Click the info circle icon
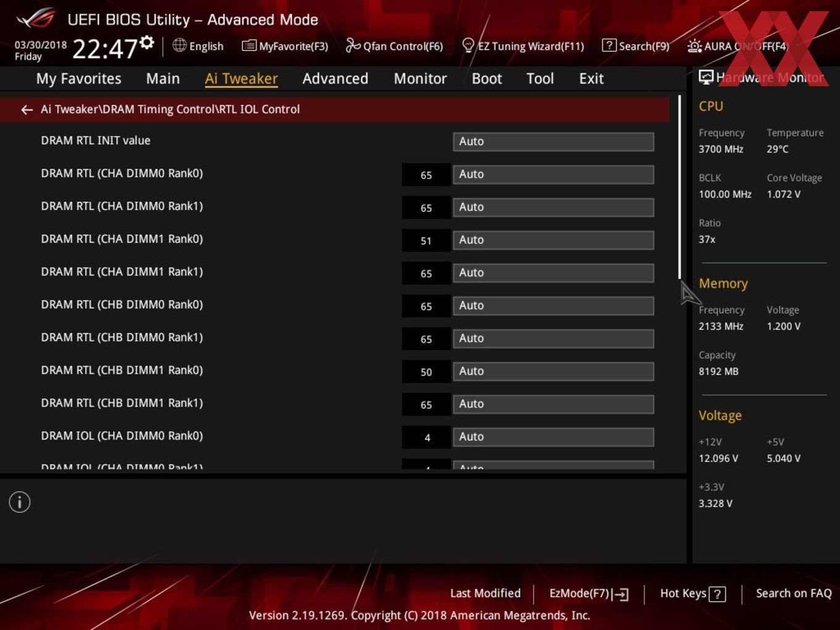Viewport: 840px width, 630px height. point(20,502)
